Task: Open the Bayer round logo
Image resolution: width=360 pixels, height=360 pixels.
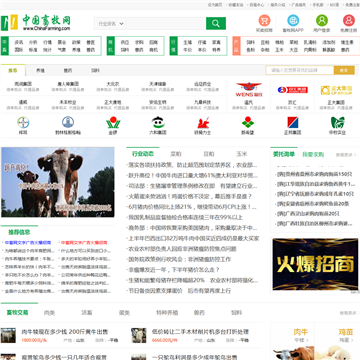Action: (x=23, y=122)
